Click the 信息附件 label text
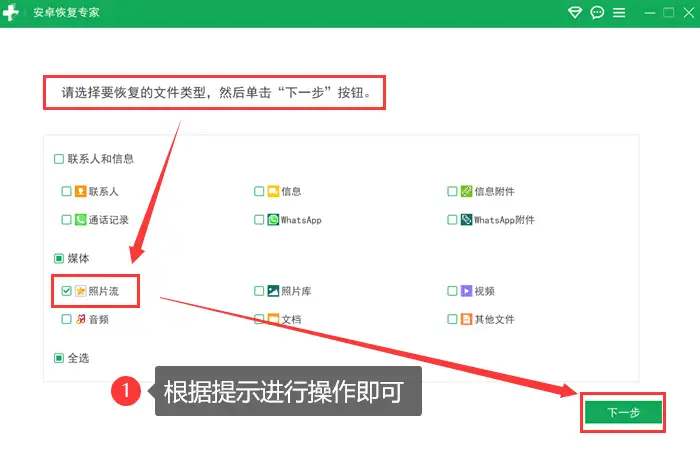Image resolution: width=700 pixels, height=467 pixels. [x=494, y=192]
